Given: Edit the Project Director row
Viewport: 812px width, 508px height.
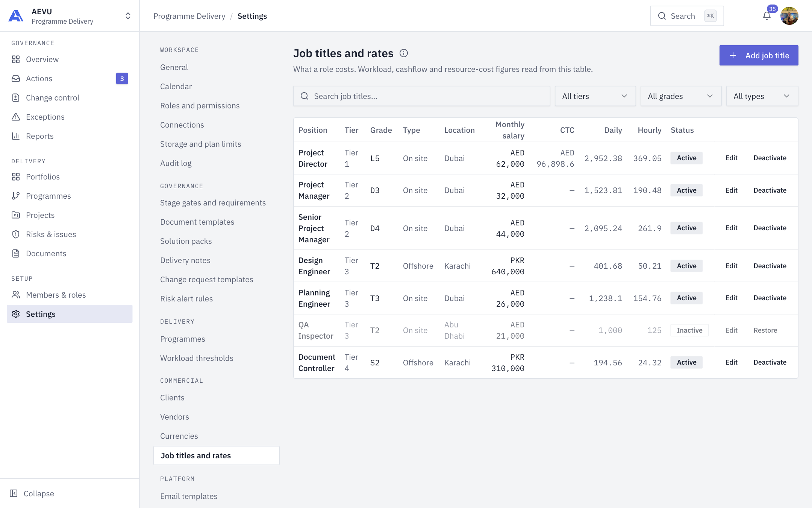Looking at the screenshot, I should tap(731, 158).
